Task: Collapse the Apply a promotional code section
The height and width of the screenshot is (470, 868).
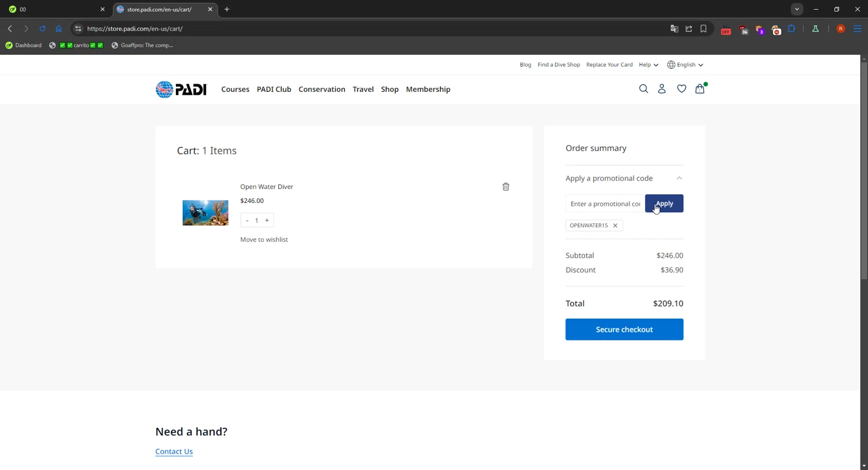Action: [679, 178]
